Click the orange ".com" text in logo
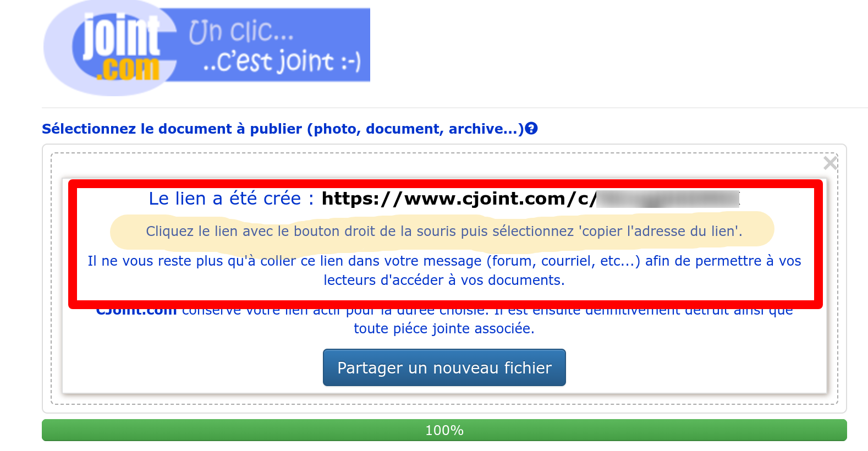 pyautogui.click(x=128, y=69)
